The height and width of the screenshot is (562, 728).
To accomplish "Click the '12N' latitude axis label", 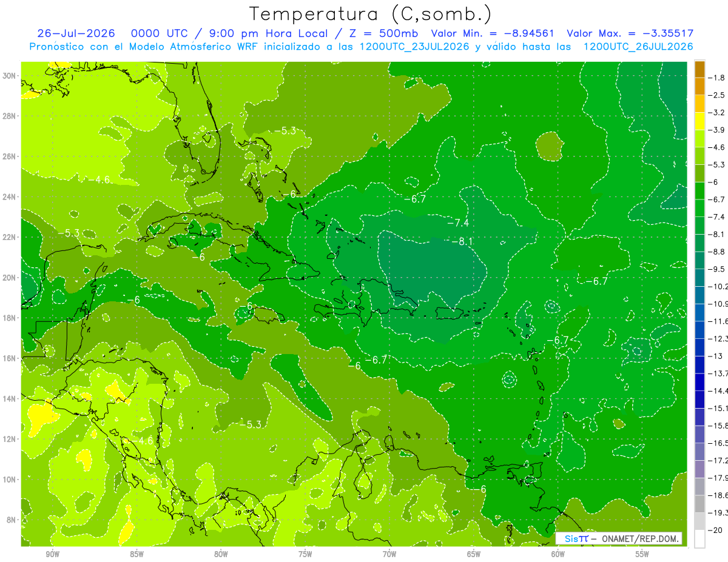I will click(x=10, y=438).
